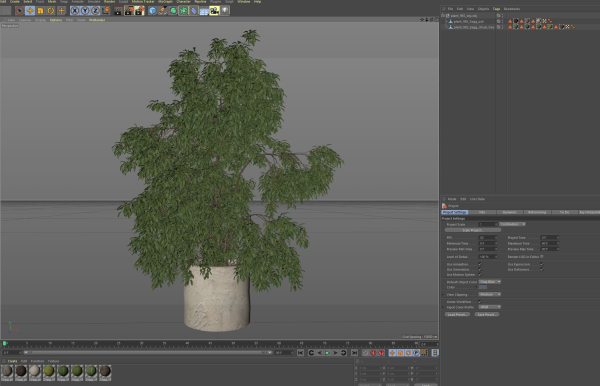Open the Array modeling objects icon
600x386 pixels.
tap(184, 11)
